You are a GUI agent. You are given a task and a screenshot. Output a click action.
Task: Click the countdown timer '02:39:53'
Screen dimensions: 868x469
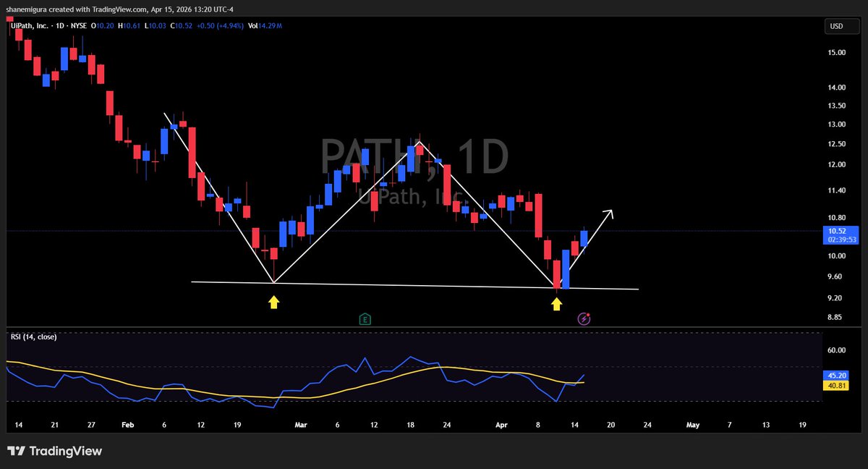[841, 240]
